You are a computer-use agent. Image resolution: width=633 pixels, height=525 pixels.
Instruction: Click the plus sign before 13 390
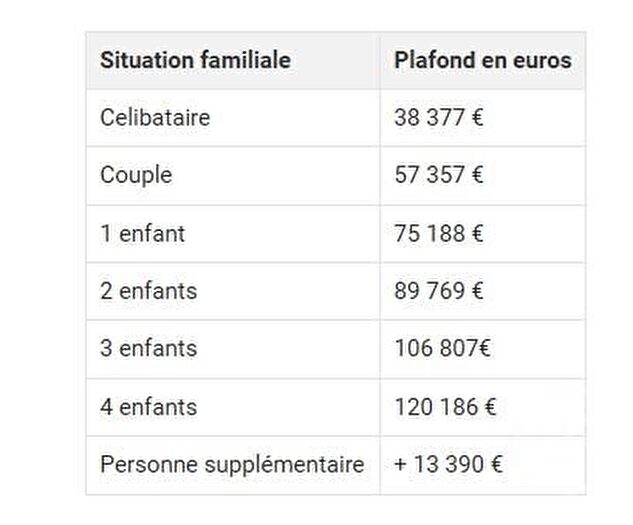(400, 465)
